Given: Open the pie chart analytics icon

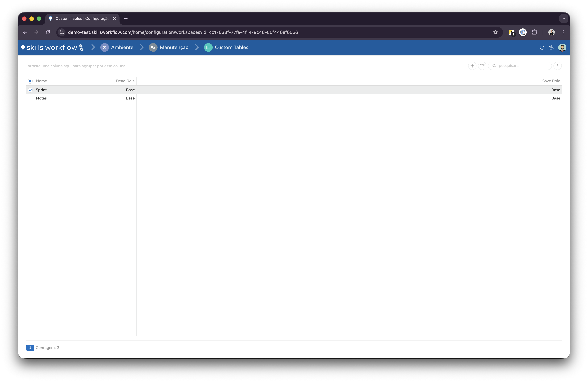Looking at the screenshot, I should pyautogui.click(x=551, y=48).
